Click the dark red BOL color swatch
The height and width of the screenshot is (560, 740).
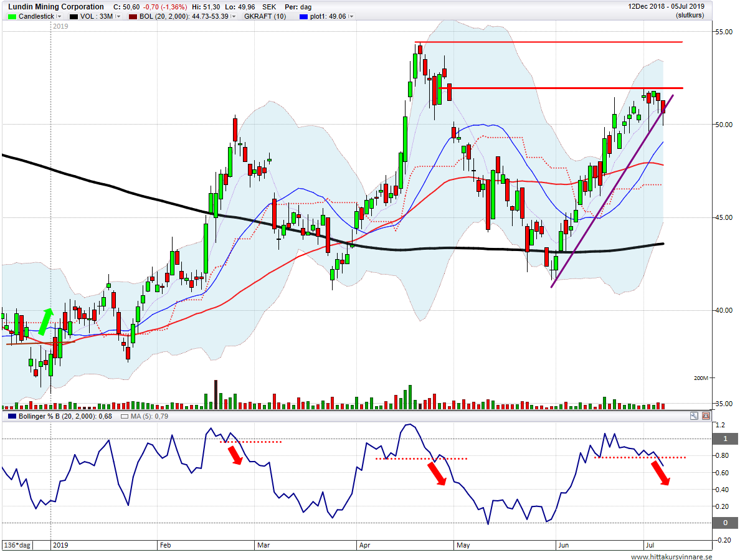[133, 17]
